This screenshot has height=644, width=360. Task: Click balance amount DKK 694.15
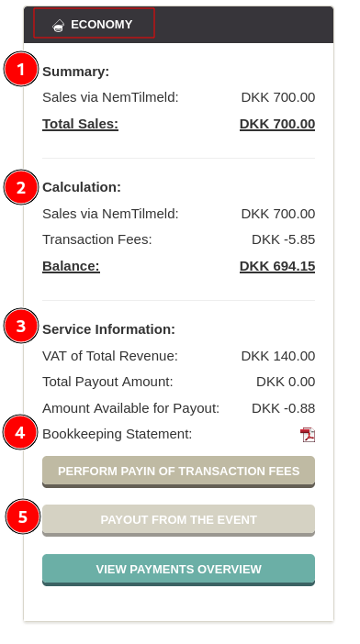click(x=277, y=266)
